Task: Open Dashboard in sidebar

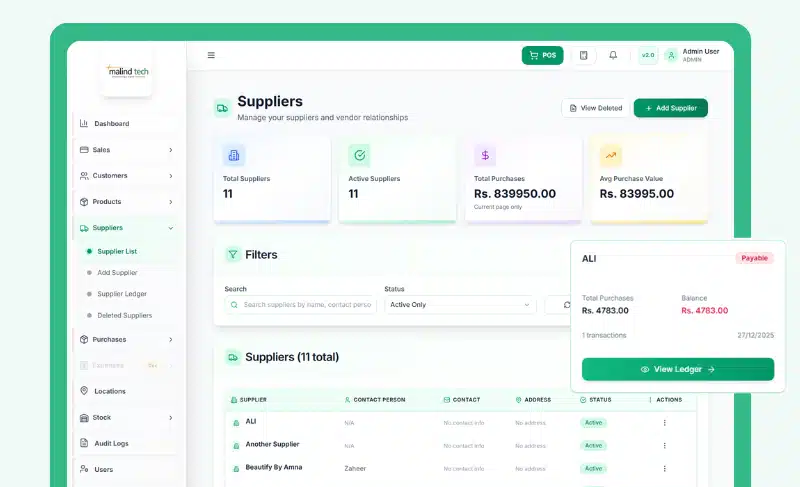Action: (126, 123)
